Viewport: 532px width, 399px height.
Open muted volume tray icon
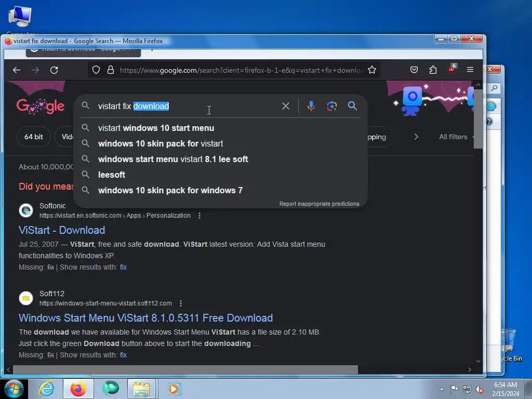pos(480,389)
